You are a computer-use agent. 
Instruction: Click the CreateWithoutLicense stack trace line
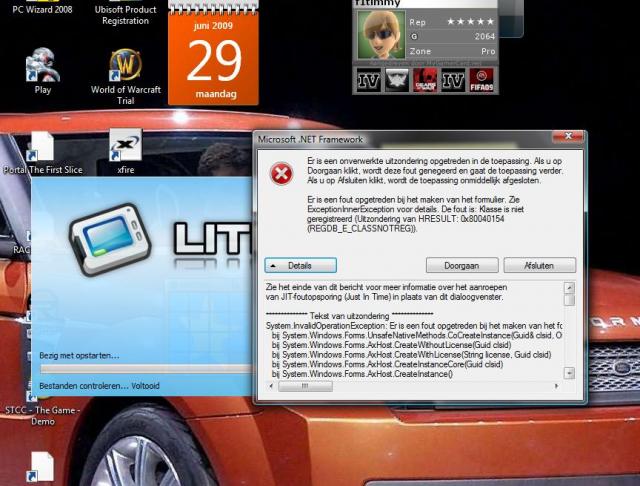click(391, 345)
